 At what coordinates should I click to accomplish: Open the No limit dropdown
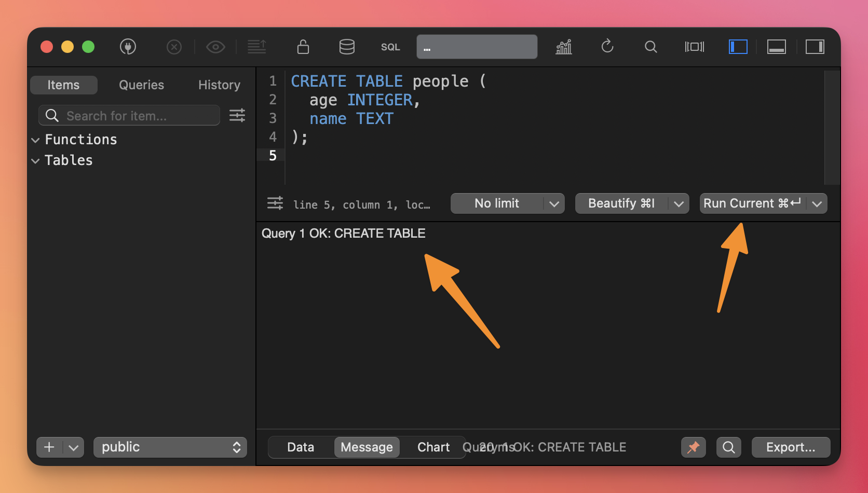pyautogui.click(x=507, y=203)
